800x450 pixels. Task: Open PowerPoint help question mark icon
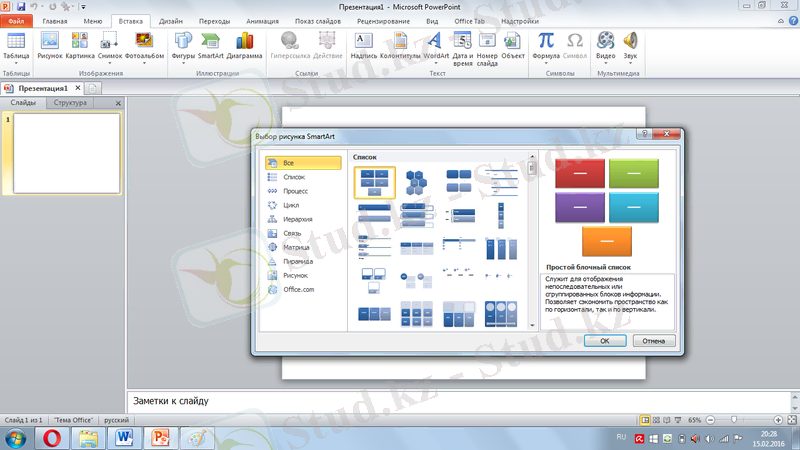(793, 21)
